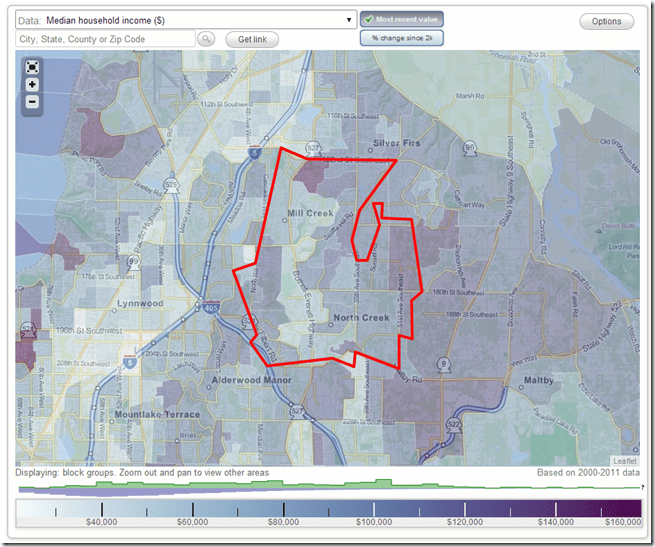The width and height of the screenshot is (655, 547).
Task: Click the question mark beside the histogram
Action: click(641, 487)
